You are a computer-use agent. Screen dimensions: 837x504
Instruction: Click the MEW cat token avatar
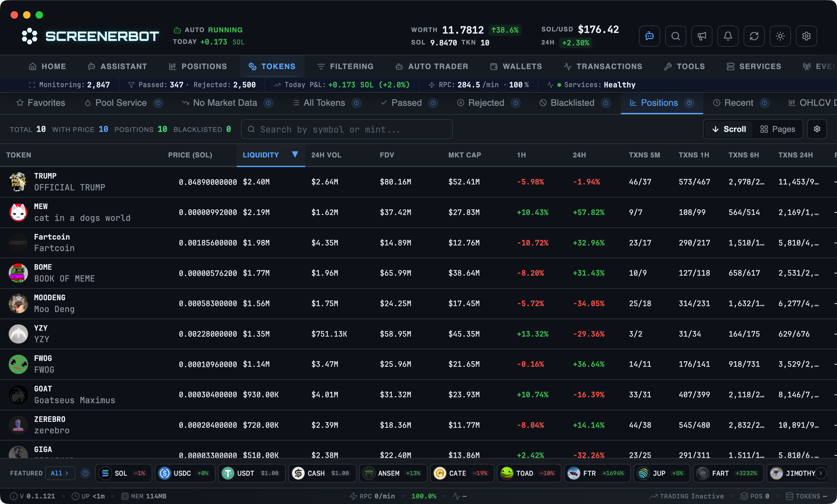(x=18, y=212)
